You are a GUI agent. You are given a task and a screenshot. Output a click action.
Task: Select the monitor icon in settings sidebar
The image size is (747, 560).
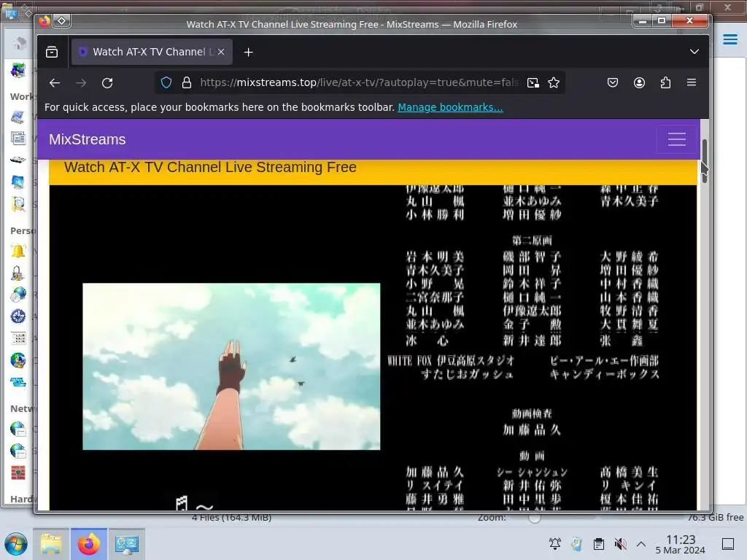(18, 182)
